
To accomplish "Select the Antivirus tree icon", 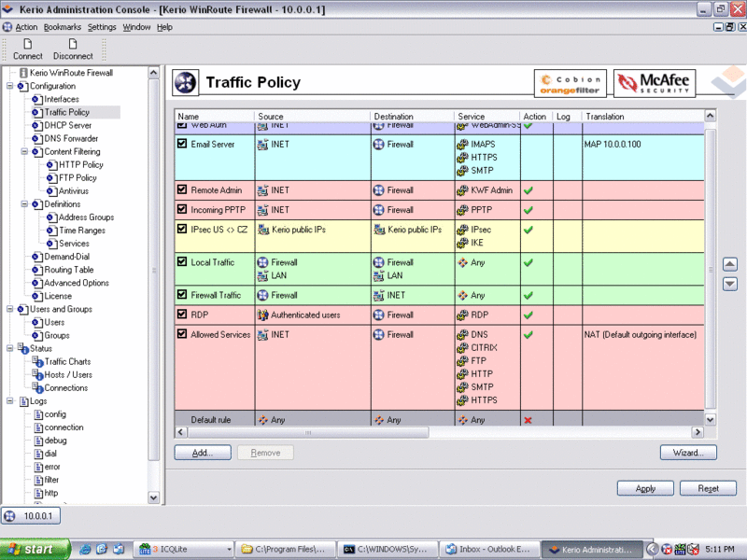I will [51, 191].
